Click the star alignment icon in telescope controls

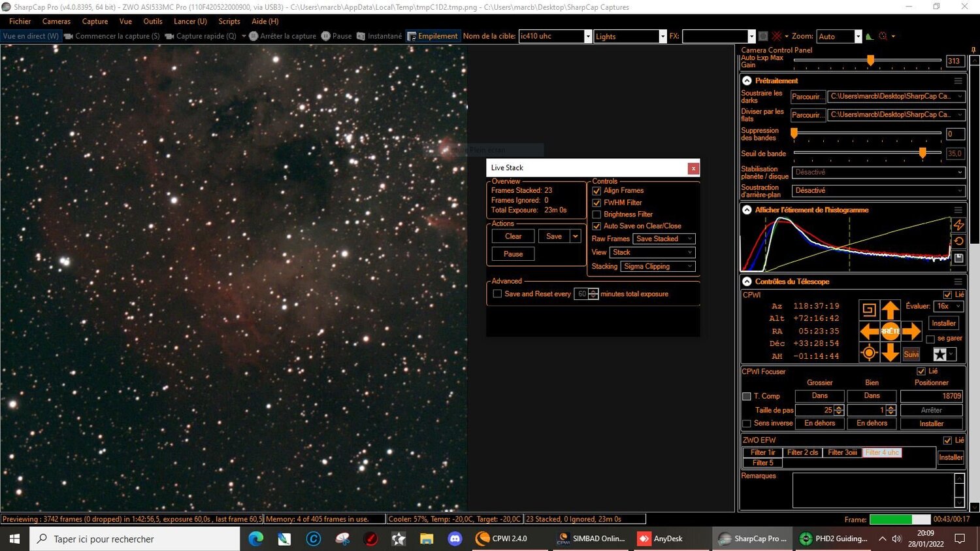coord(939,354)
